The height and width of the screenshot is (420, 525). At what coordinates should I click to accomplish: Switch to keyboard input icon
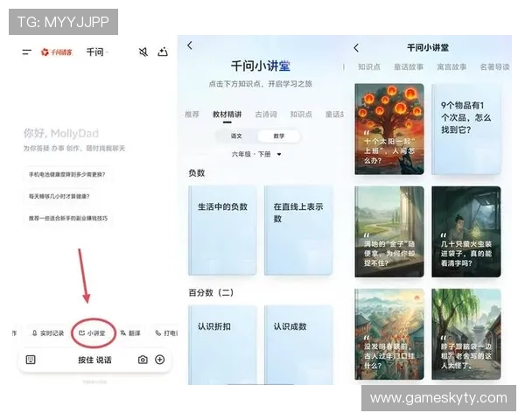(x=31, y=360)
